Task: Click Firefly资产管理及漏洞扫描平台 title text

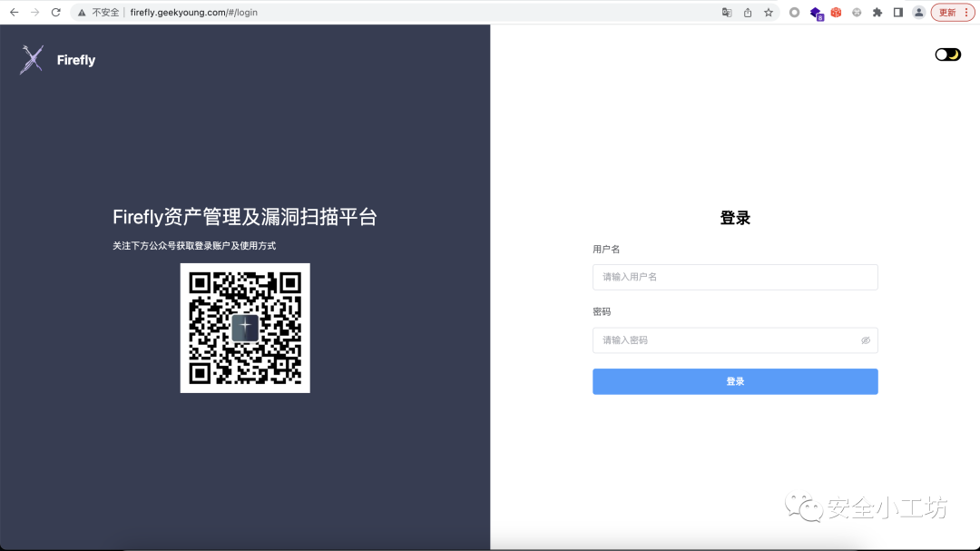Action: click(245, 217)
